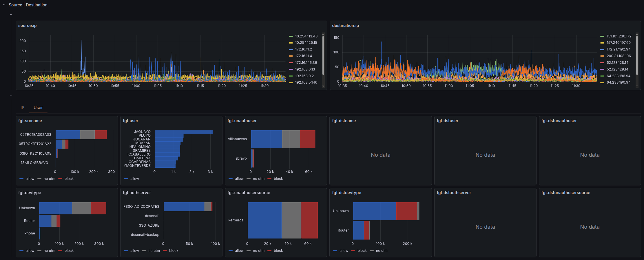Screen dimensions: 644x260
Task: Switch to the IP tab
Action: click(22, 108)
